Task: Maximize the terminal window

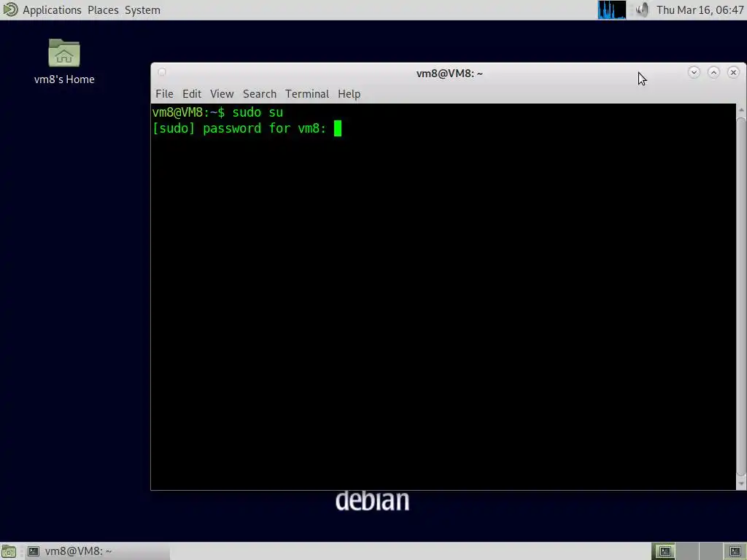Action: [713, 72]
